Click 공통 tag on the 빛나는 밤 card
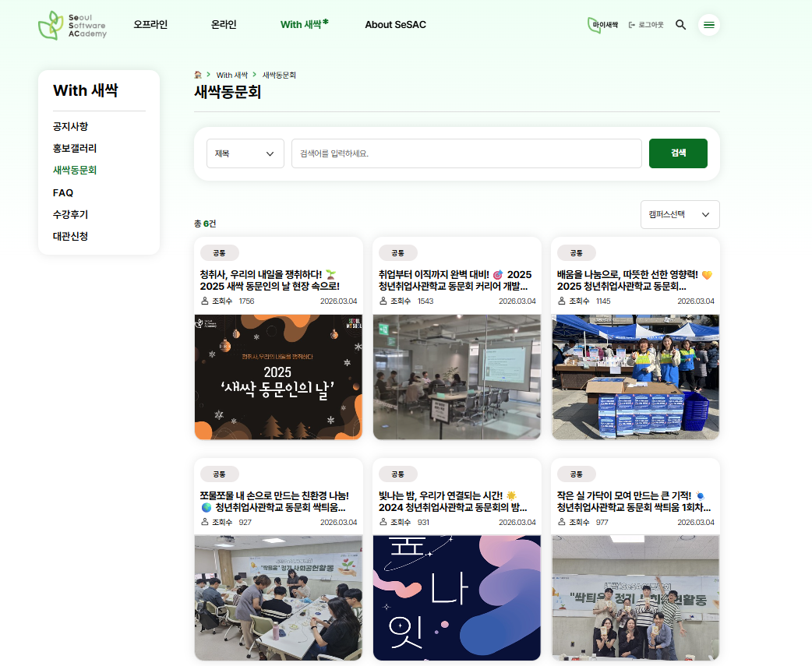This screenshot has height=666, width=812. point(397,474)
